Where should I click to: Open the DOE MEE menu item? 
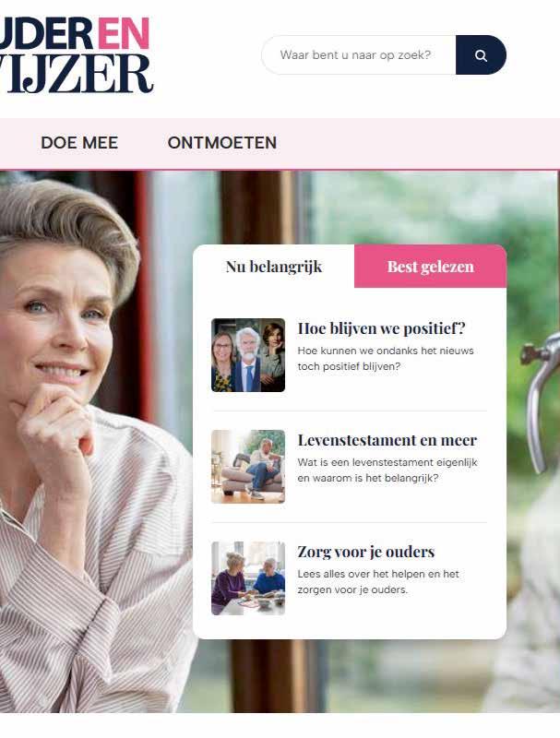pos(79,143)
